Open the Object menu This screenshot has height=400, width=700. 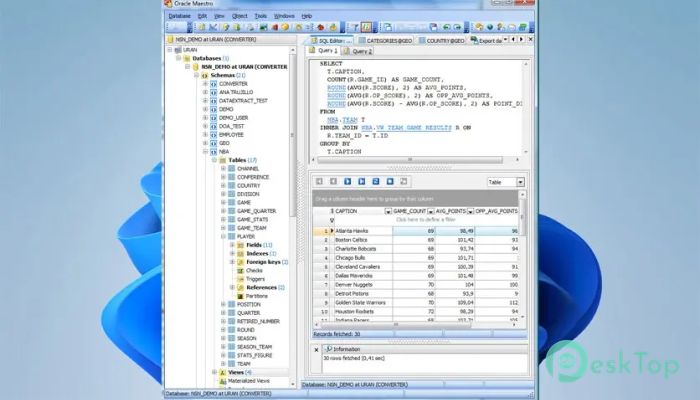[239, 16]
